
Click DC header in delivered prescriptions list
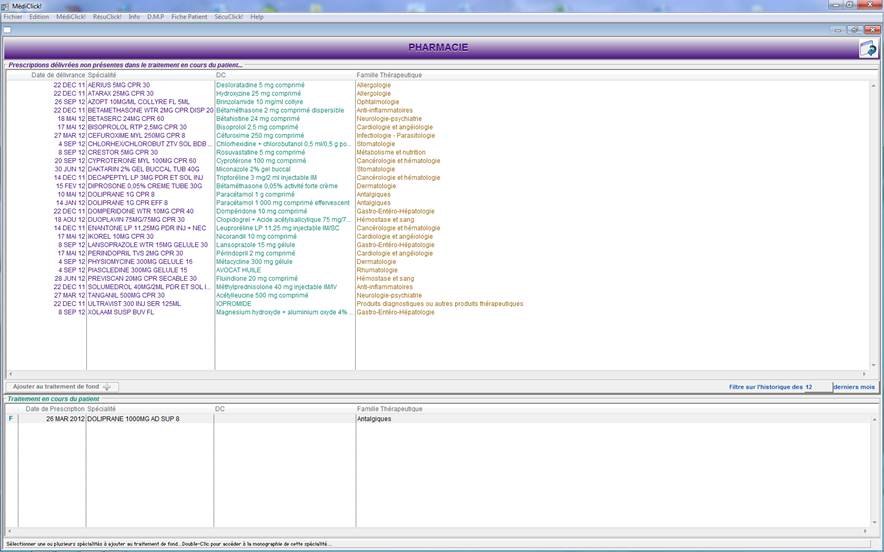tap(220, 75)
